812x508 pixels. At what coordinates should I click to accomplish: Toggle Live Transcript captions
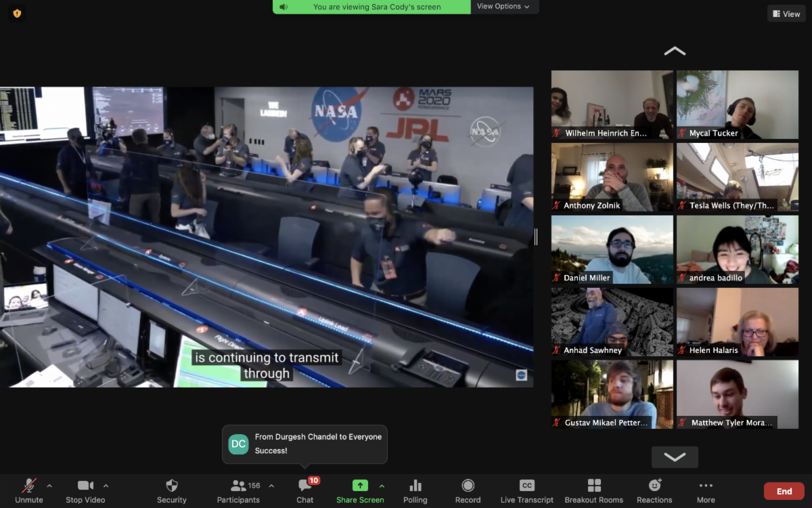click(526, 486)
